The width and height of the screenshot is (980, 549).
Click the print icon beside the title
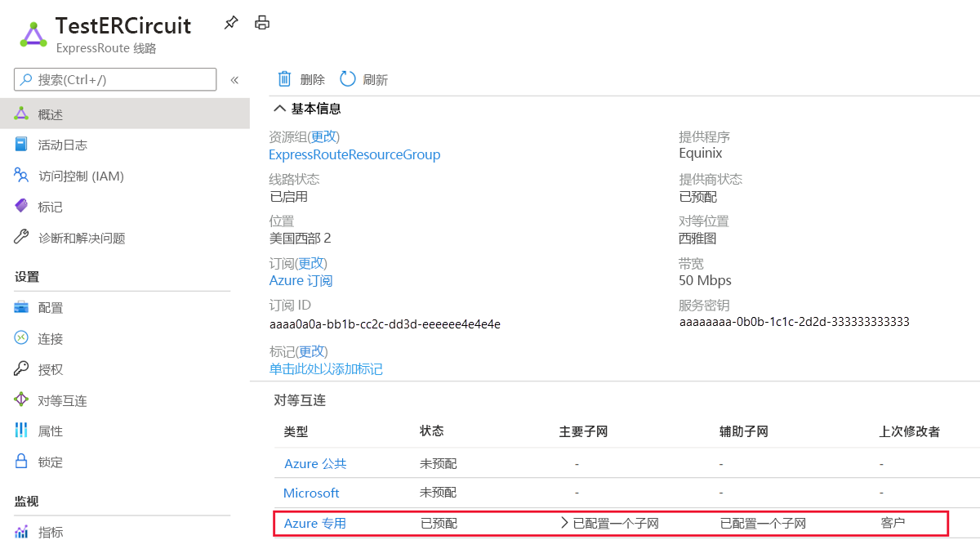pos(262,23)
